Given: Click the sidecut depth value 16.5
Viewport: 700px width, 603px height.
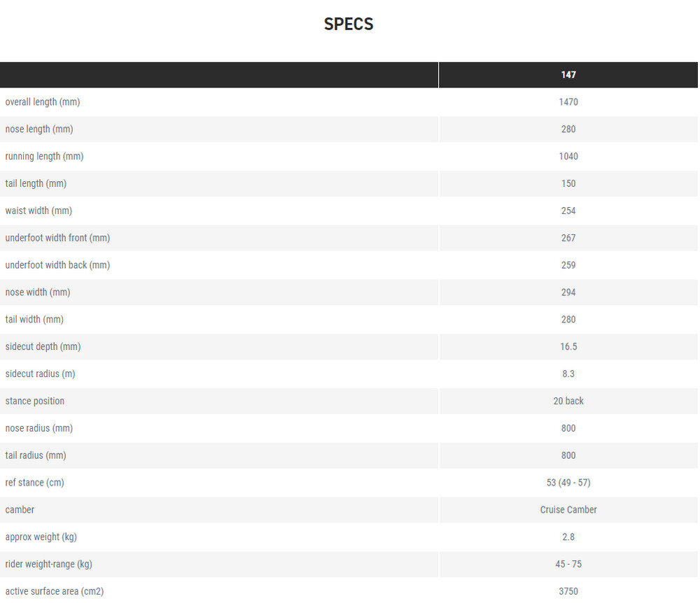Looking at the screenshot, I should (x=568, y=347).
